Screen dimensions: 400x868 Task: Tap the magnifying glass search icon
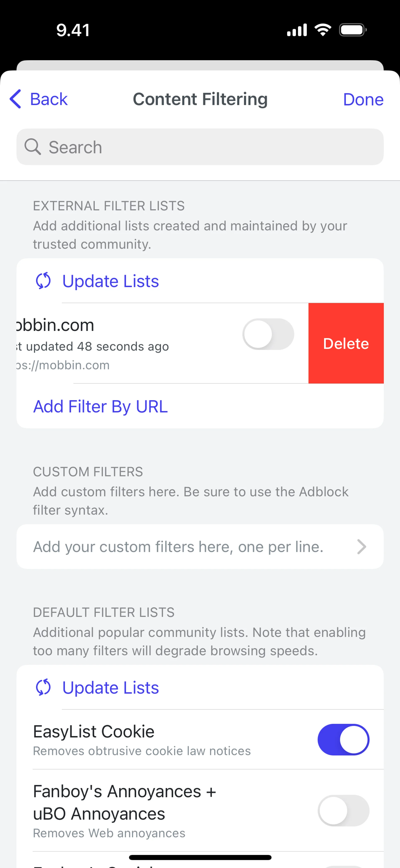pos(33,147)
